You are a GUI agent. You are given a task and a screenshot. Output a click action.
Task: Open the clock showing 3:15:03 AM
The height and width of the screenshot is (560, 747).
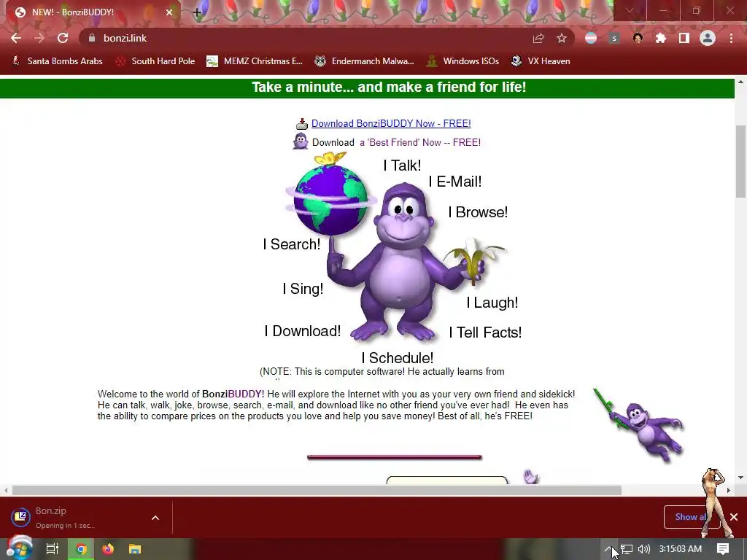[x=681, y=549]
